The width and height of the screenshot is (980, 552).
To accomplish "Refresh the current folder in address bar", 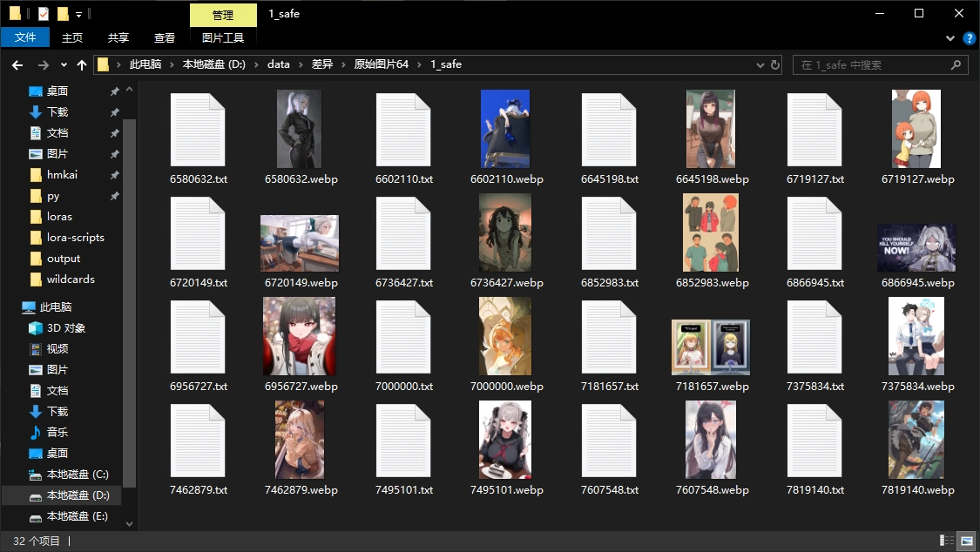I will point(774,64).
